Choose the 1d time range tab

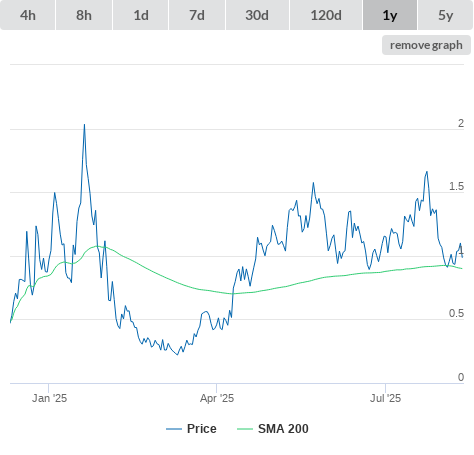(141, 15)
